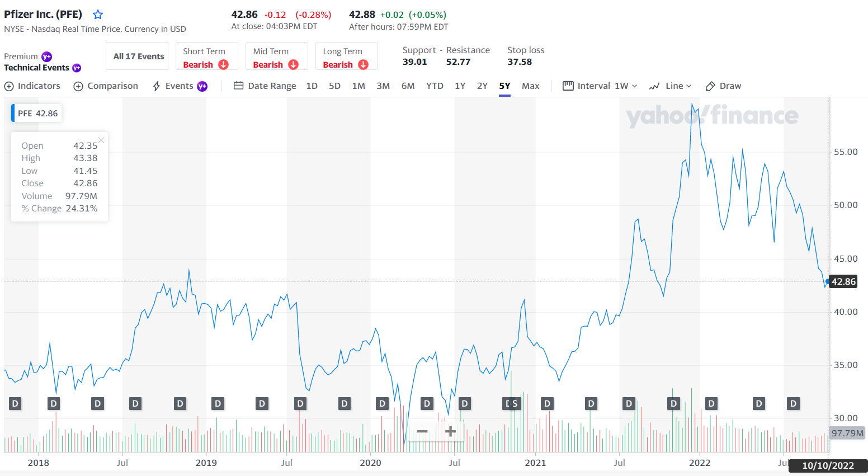Activate the Draw tool

tap(724, 86)
